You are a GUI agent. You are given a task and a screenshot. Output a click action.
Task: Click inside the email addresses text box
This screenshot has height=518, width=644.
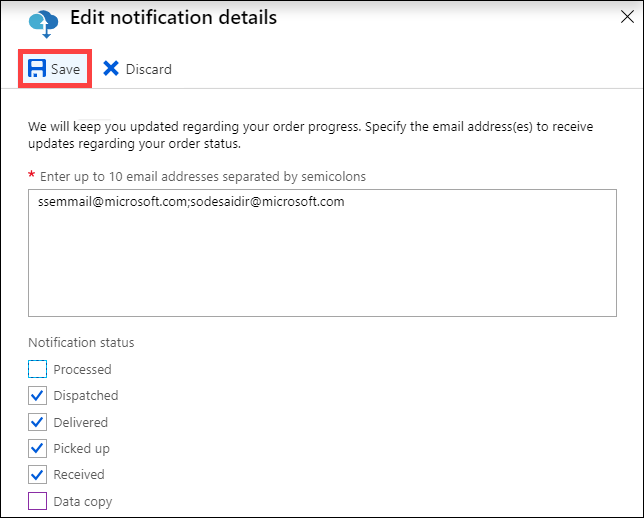(322, 253)
